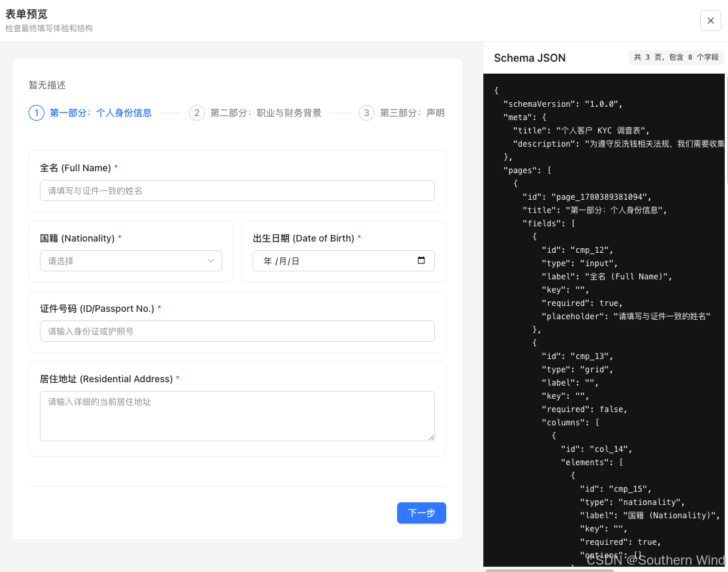
Task: Click the Schema JSON heading
Action: (530, 58)
